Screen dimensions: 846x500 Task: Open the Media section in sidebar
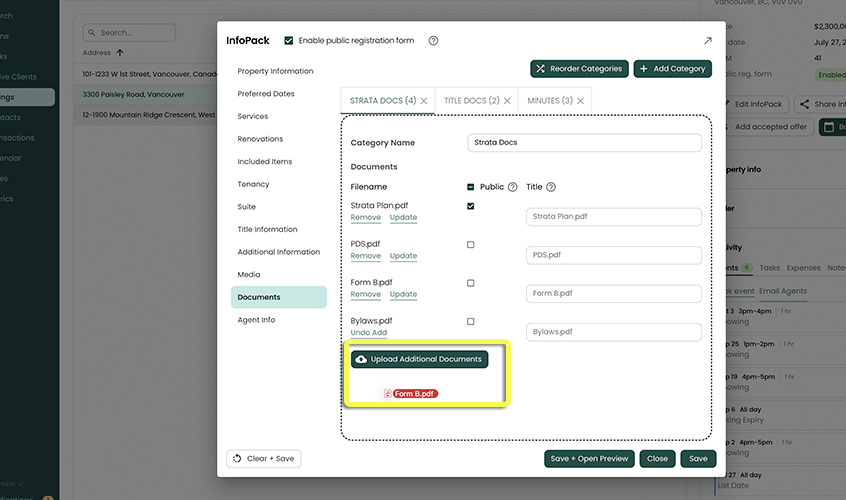click(x=249, y=275)
